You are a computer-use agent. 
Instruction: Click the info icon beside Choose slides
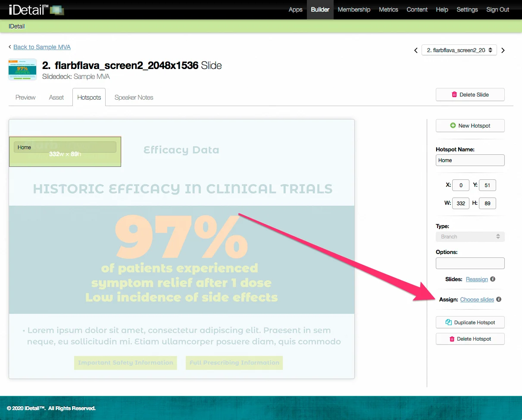[499, 299]
